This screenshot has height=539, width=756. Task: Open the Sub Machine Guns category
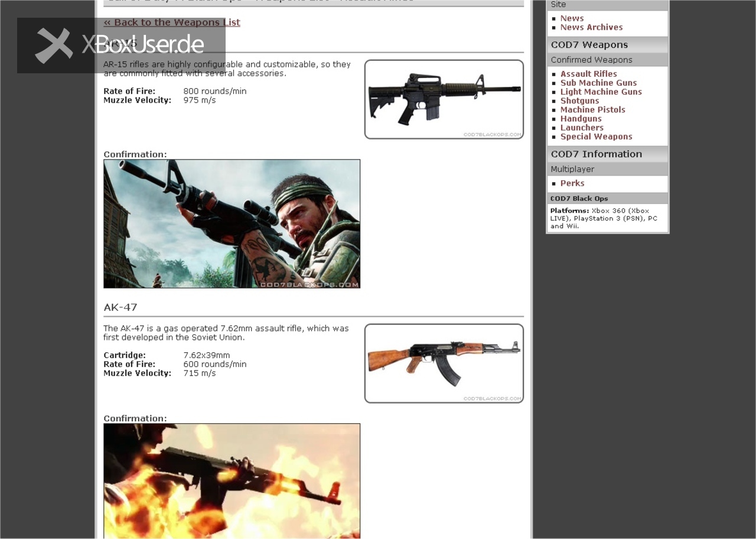[x=598, y=83]
